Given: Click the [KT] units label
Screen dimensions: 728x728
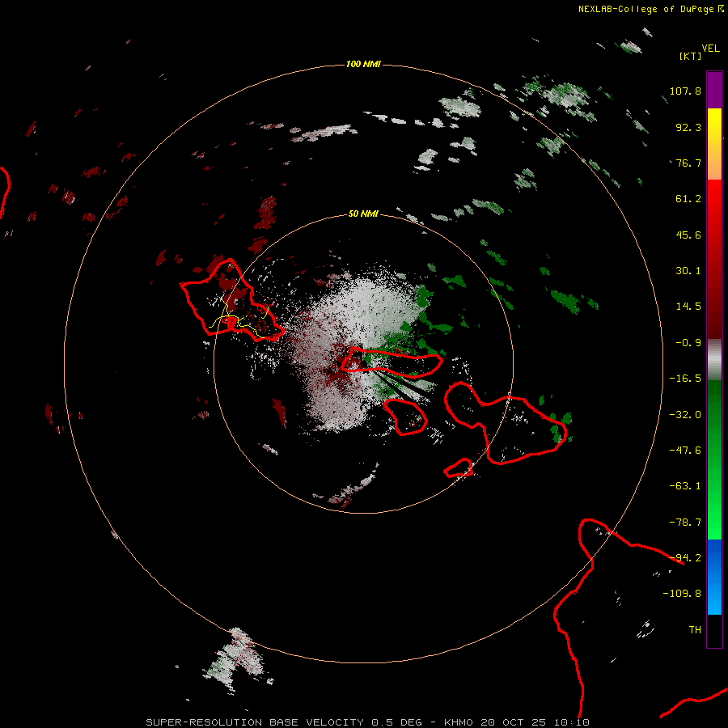Looking at the screenshot, I should tap(690, 56).
